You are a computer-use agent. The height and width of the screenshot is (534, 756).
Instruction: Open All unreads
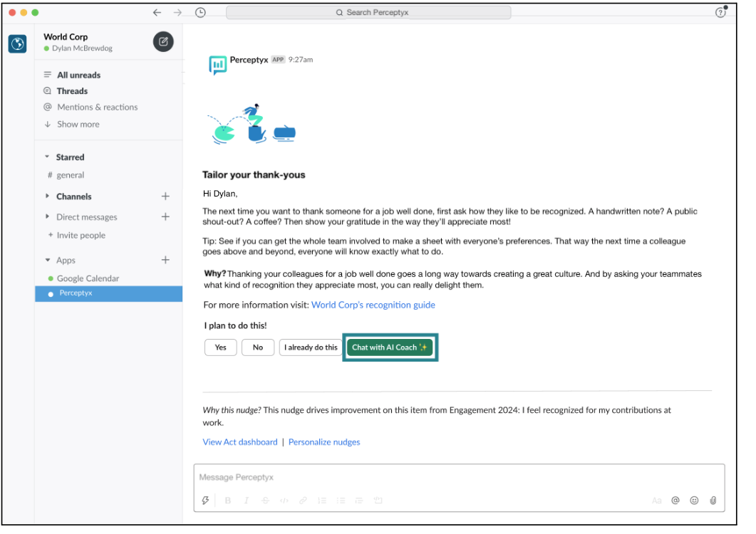click(78, 75)
